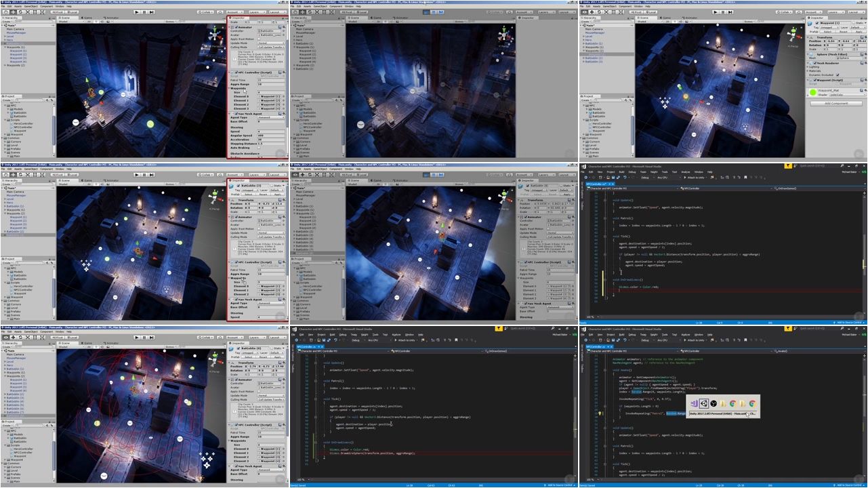Switch to Game tab in top-left Unity window

click(x=87, y=18)
